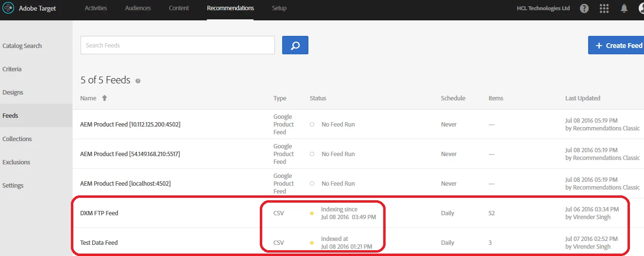Click yellow status dot of DXM FTP Feed
Viewport: 644px width, 256px height.
[x=312, y=213]
